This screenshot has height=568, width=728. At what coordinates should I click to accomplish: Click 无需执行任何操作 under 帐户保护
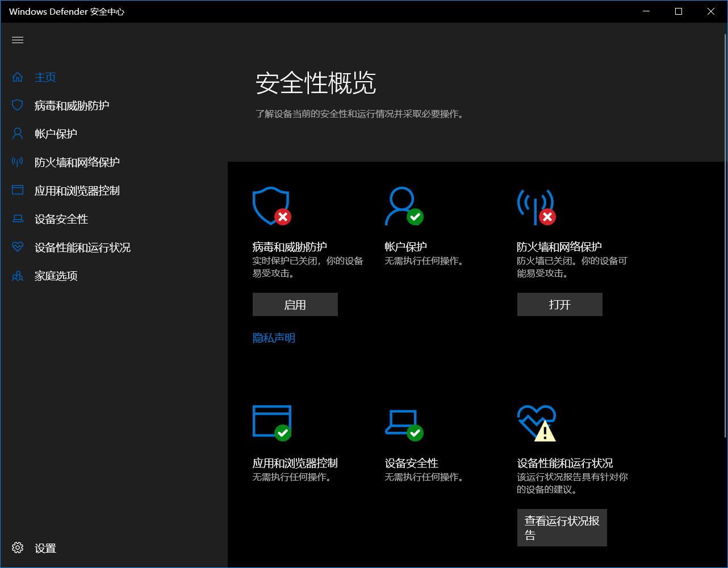point(424,261)
